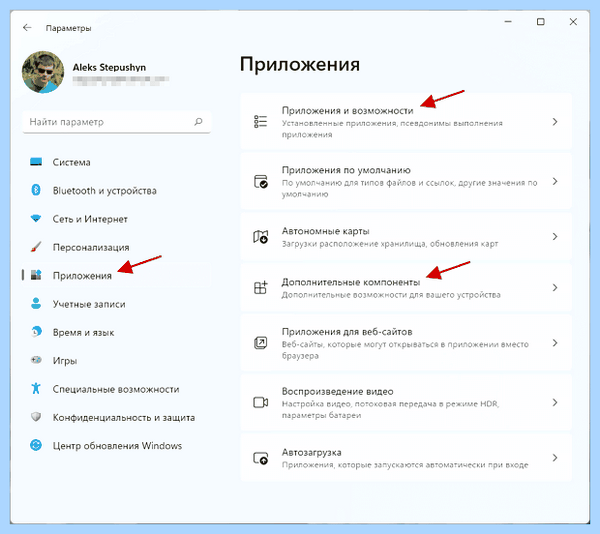Maximize the Параметры window
The height and width of the screenshot is (534, 600).
point(540,22)
